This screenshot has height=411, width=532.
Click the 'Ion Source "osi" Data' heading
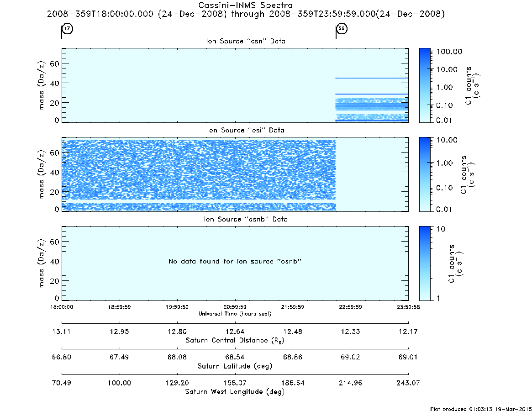pyautogui.click(x=246, y=130)
